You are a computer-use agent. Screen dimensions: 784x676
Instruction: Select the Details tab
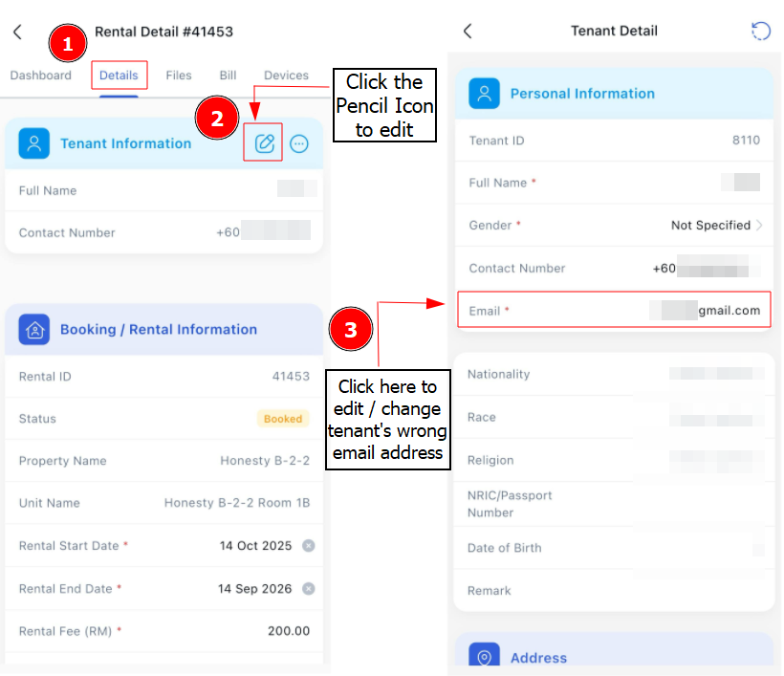119,76
